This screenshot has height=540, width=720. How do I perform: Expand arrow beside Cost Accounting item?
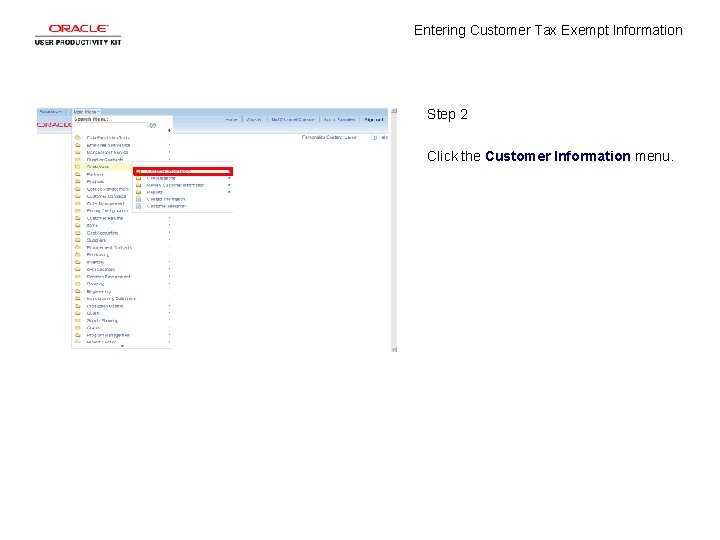pyautogui.click(x=169, y=233)
